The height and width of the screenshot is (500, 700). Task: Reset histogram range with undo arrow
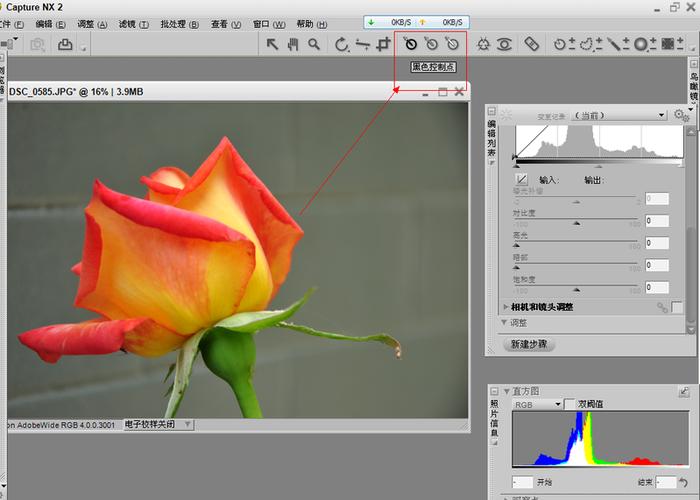[683, 482]
